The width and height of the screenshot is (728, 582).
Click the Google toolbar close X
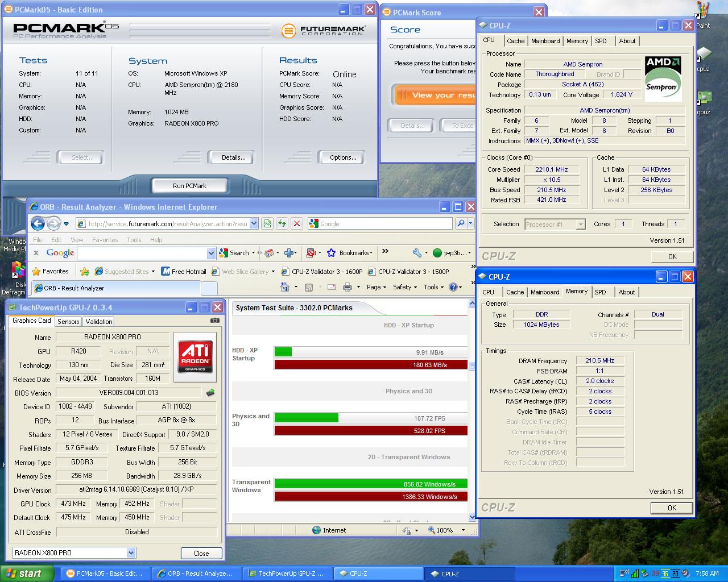pyautogui.click(x=36, y=253)
